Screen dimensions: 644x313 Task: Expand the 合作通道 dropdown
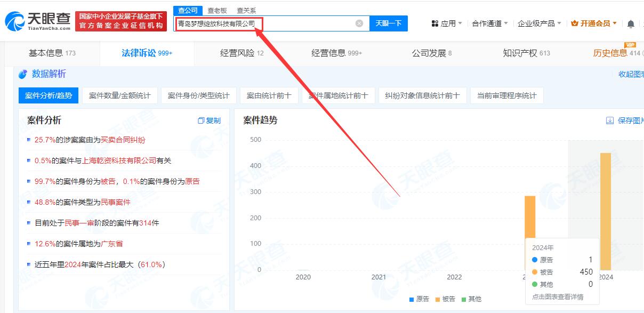[489, 23]
